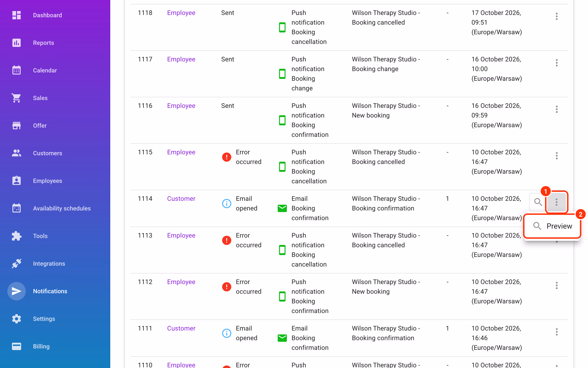This screenshot has height=368, width=588.
Task: Open the Calendar icon in sidebar
Action: (16, 70)
